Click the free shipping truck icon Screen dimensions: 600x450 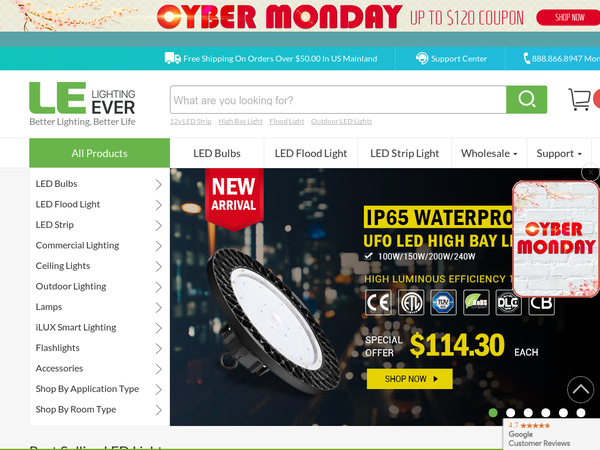click(173, 58)
